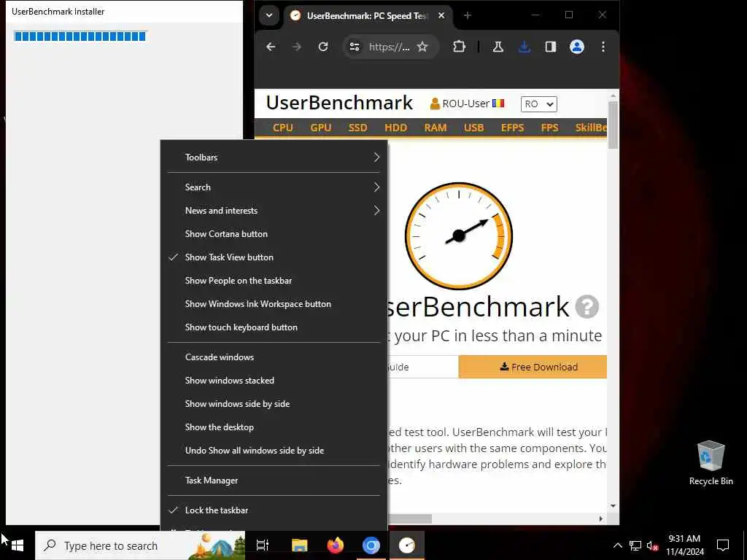The width and height of the screenshot is (747, 560).
Task: Click page vertical scrollbar thumb
Action: tap(613, 125)
